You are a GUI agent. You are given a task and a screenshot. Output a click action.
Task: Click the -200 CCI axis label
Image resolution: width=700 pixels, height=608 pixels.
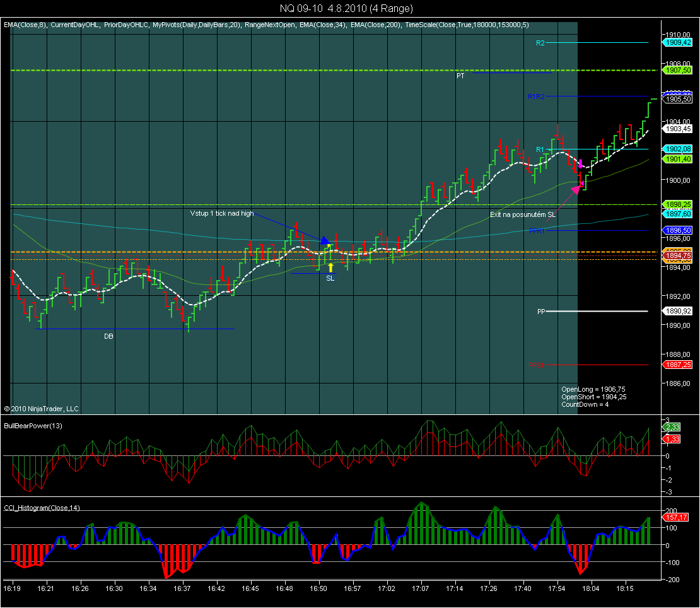click(x=672, y=580)
